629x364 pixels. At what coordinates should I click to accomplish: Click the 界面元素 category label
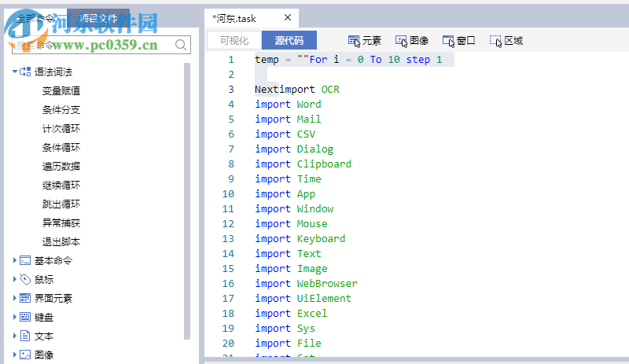click(x=53, y=299)
